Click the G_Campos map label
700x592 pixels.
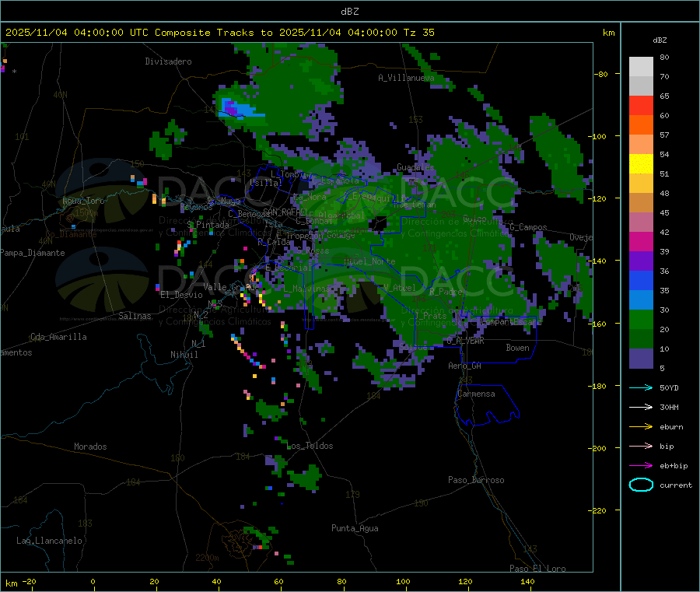click(x=528, y=227)
